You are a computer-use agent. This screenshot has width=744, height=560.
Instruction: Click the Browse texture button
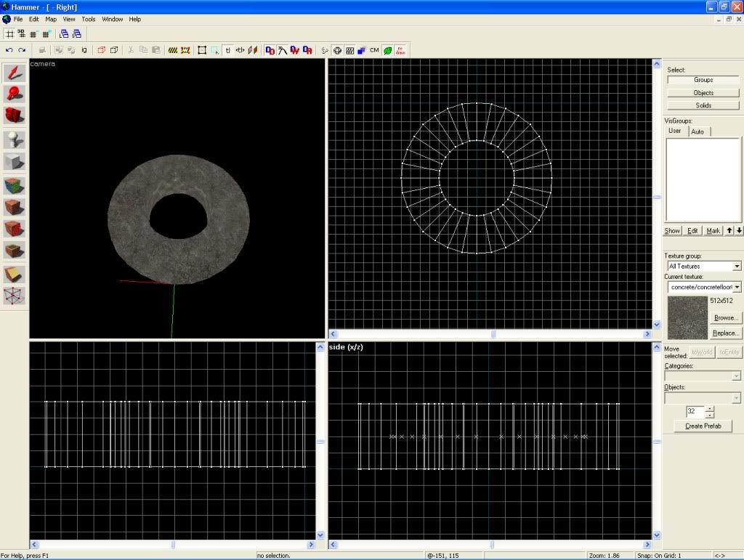(x=725, y=318)
